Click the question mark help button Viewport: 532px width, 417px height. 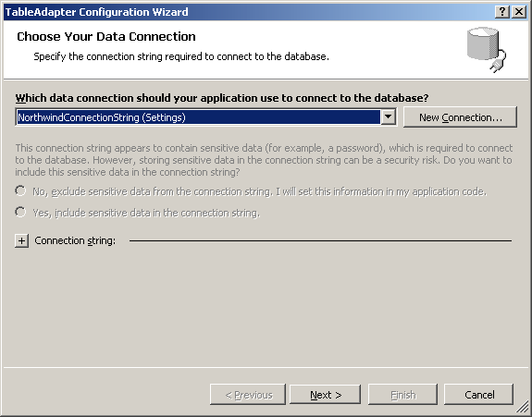click(502, 12)
